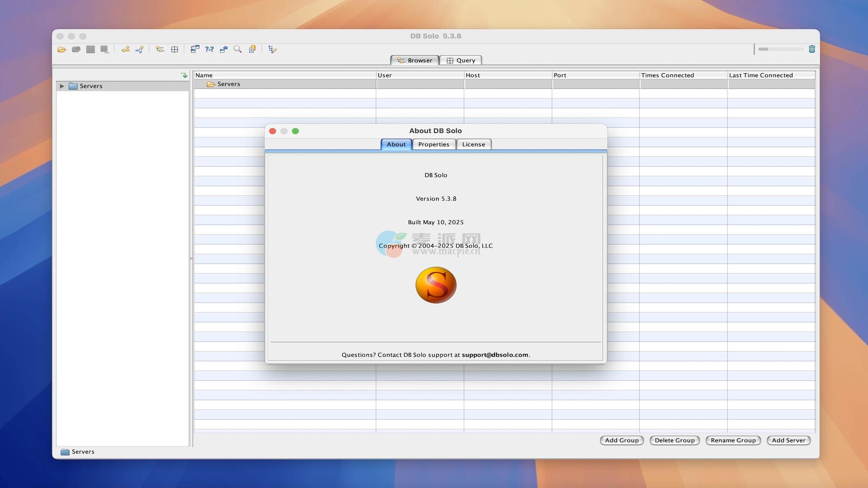
Task: Expand the Servers tree node
Action: point(62,86)
